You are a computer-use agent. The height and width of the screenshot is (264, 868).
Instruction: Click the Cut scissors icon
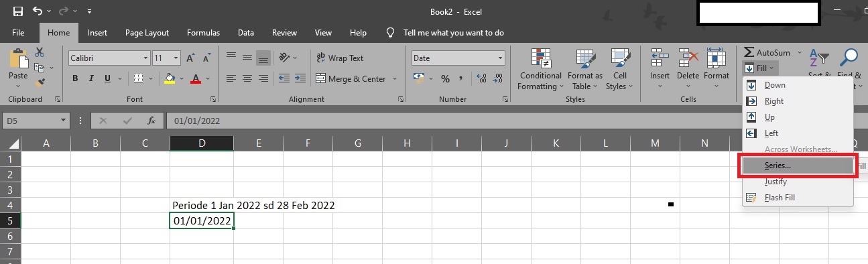pyautogui.click(x=40, y=52)
